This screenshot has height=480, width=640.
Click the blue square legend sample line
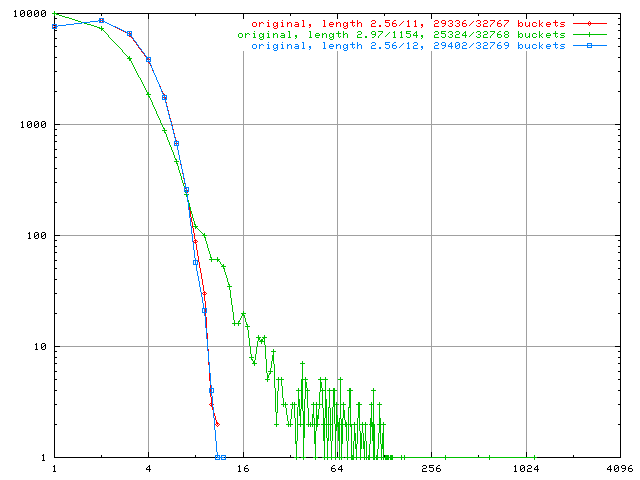pos(589,46)
